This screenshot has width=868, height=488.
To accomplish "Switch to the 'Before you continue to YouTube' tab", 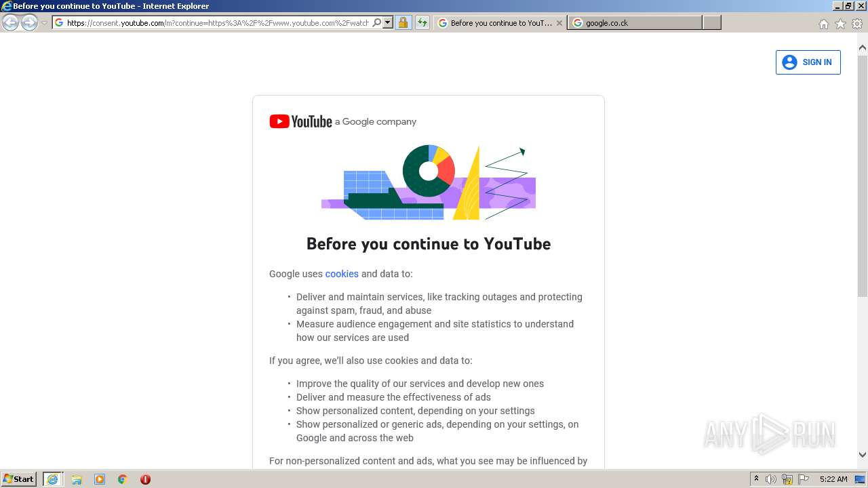I will pos(500,23).
